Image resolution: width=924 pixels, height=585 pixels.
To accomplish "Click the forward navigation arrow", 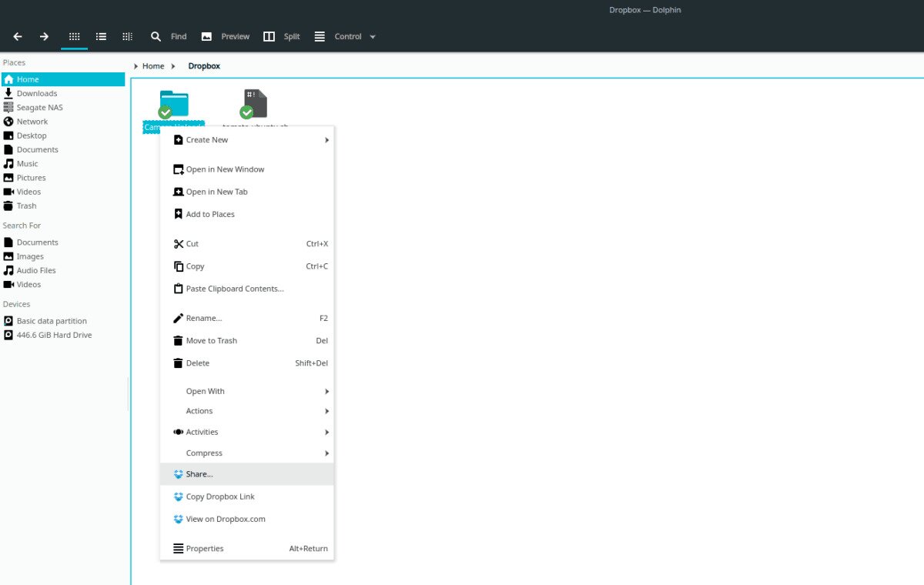I will point(44,36).
